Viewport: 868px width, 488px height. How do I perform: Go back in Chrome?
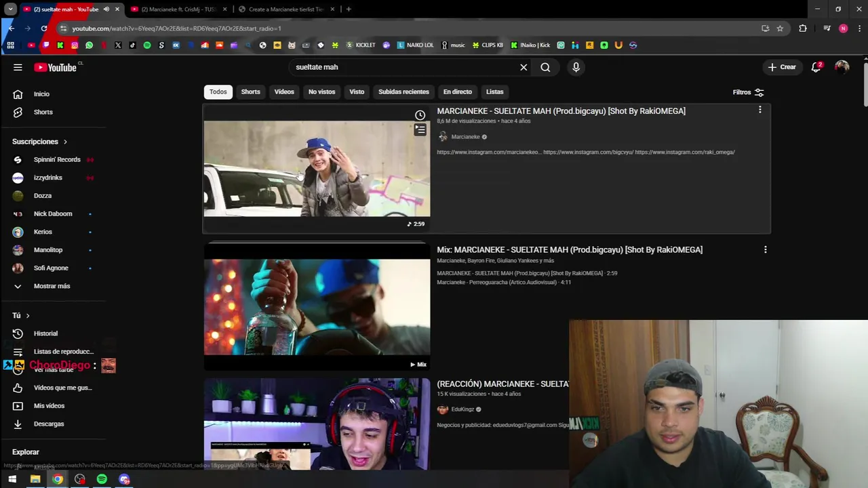pos(11,28)
